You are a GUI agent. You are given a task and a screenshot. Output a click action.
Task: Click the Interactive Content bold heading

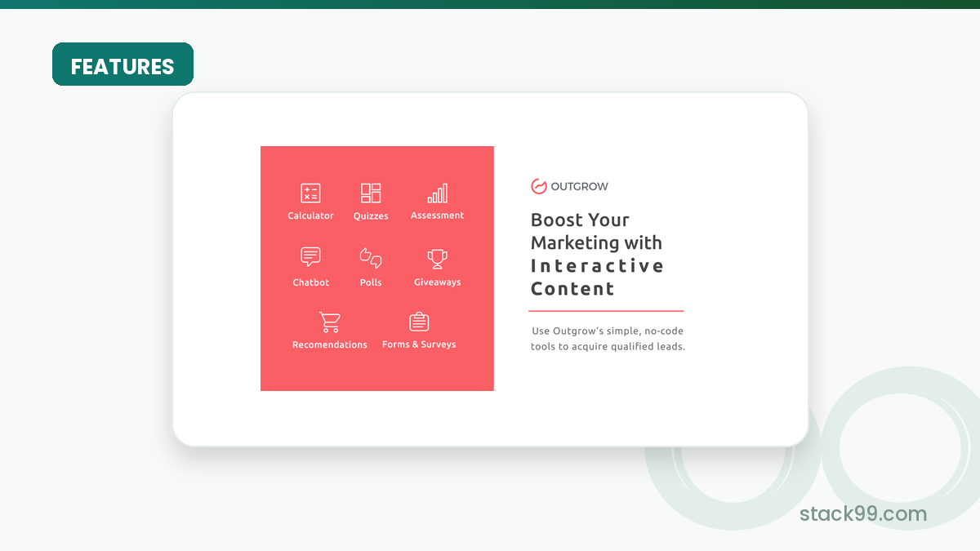(x=597, y=277)
